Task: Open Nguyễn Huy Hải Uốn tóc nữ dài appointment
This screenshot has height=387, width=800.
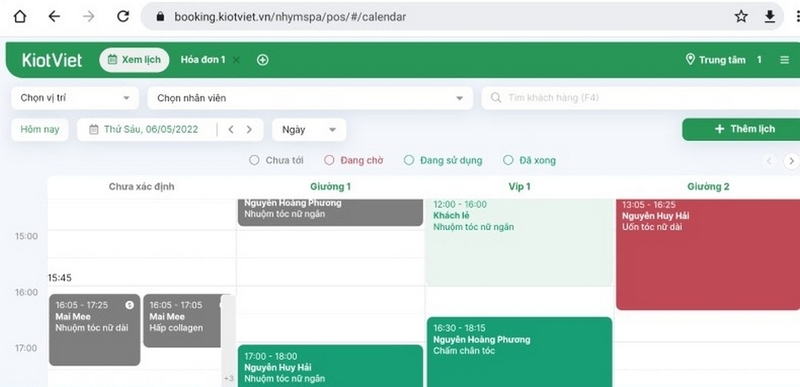Action: [708, 254]
